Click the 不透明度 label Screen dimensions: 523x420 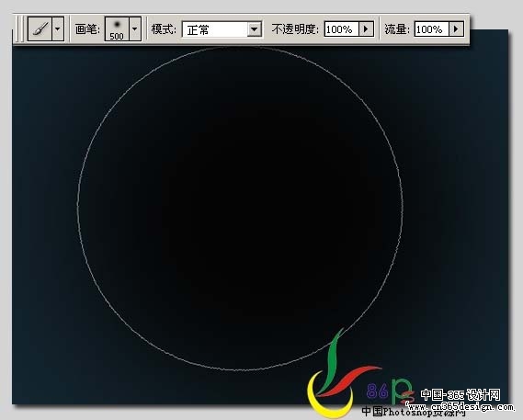[x=295, y=29]
